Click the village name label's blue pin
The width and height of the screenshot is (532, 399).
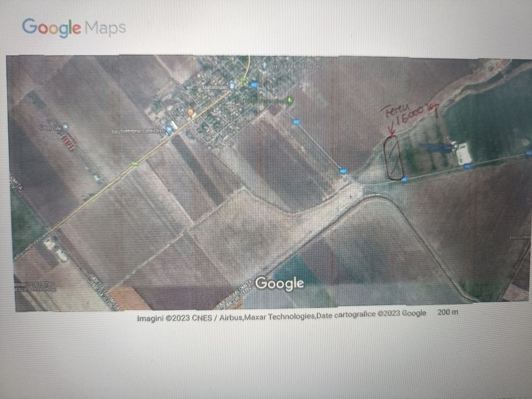(x=232, y=85)
